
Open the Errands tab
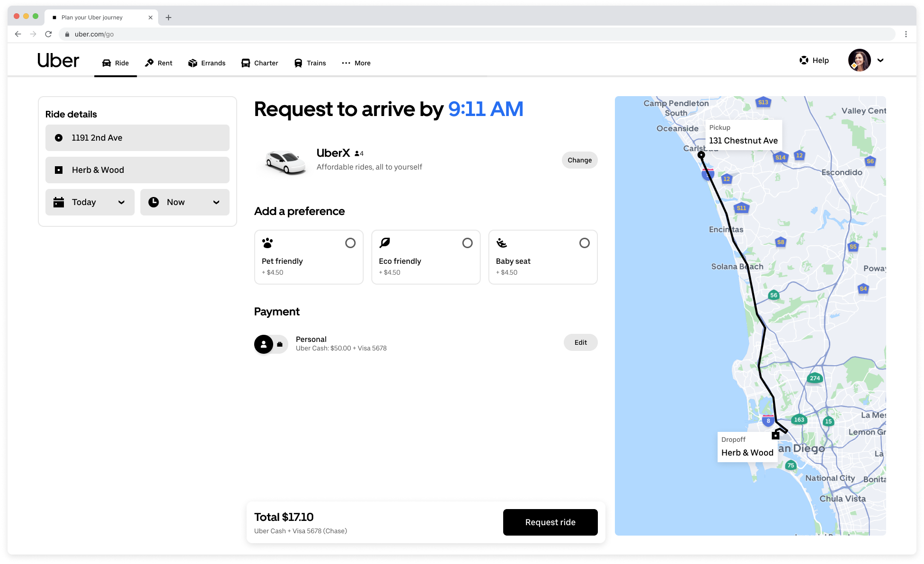207,63
